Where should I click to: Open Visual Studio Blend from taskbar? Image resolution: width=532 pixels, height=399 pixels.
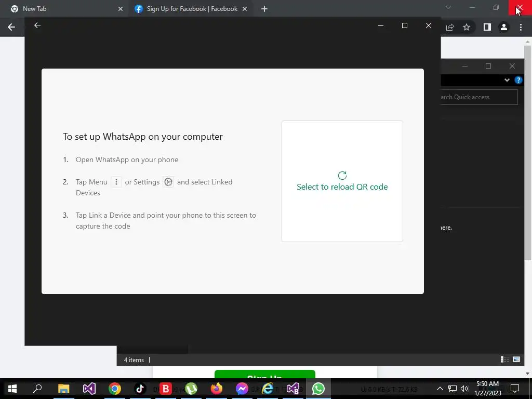(293, 389)
